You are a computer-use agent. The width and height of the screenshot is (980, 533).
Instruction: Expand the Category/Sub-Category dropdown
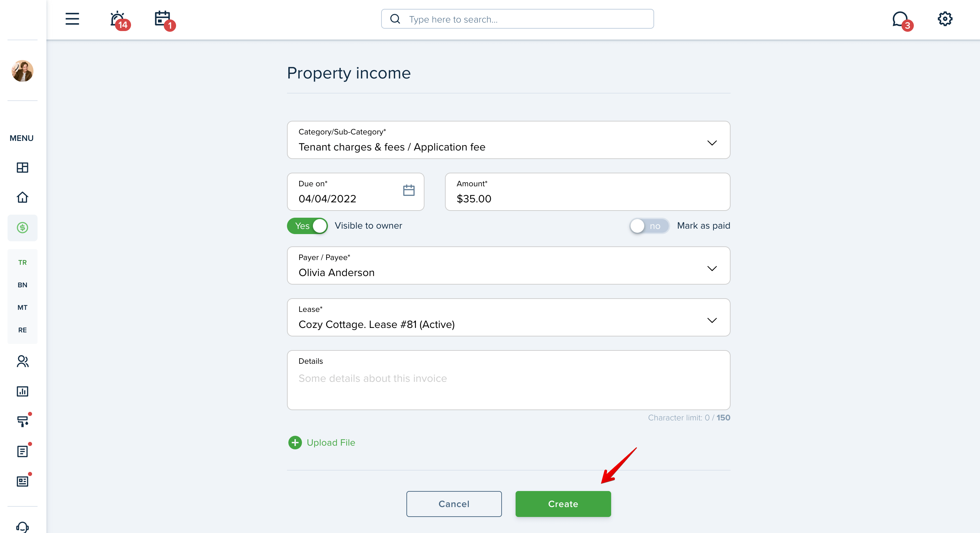508,140
